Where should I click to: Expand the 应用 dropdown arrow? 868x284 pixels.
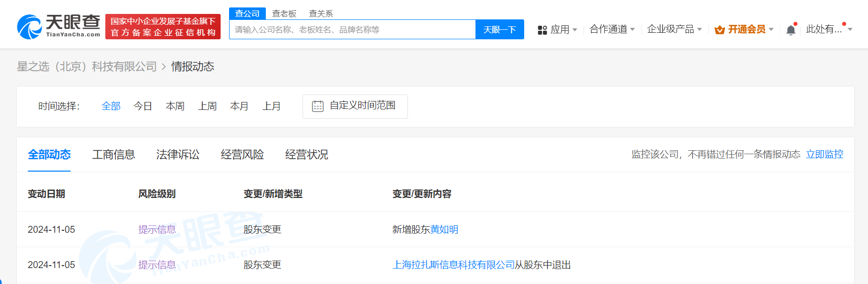[x=575, y=30]
